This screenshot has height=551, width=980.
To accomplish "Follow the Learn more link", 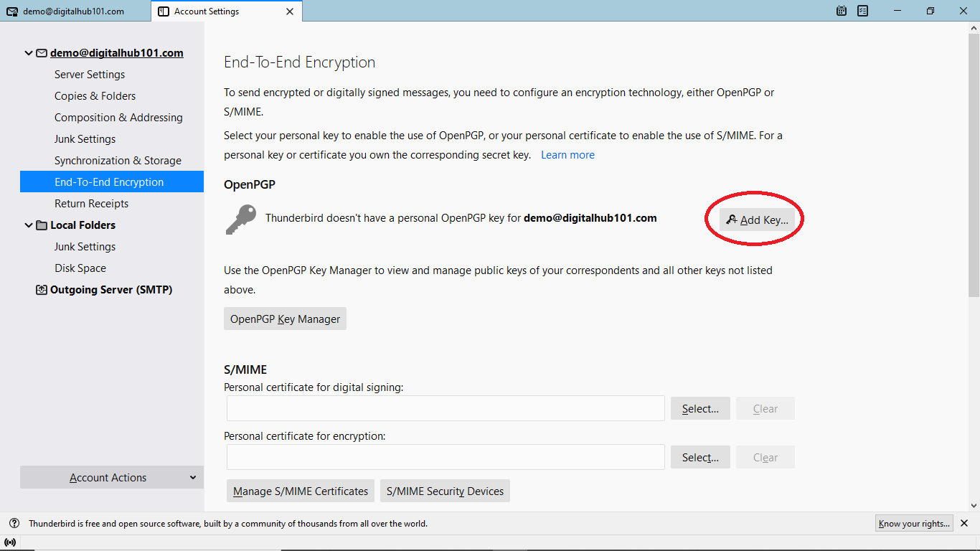I will point(567,155).
